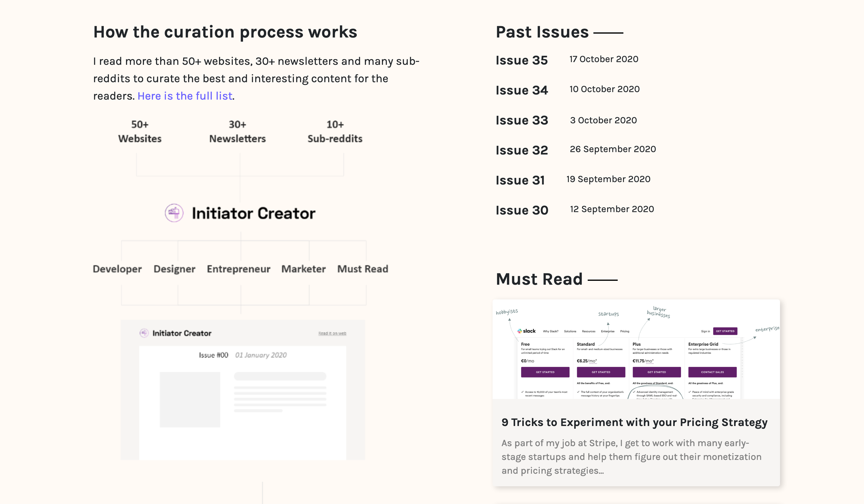Click '01 January 2020' in newsletter preview
Viewport: 864px width, 504px height.
261,355
